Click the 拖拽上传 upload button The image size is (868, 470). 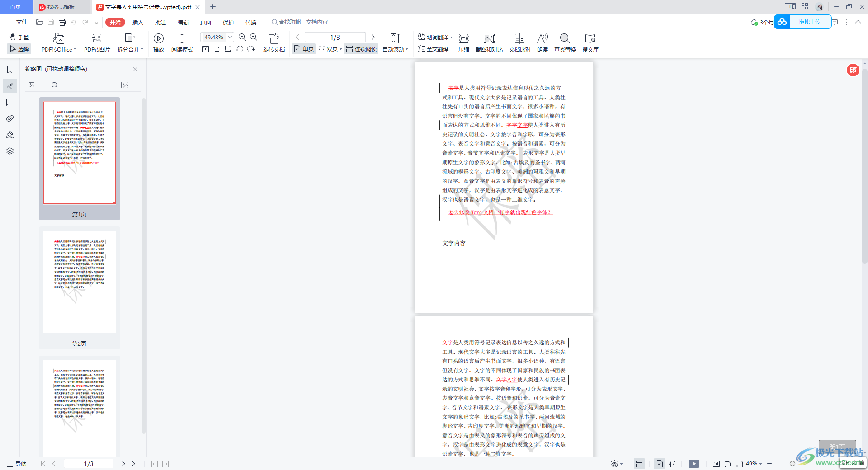(x=803, y=22)
